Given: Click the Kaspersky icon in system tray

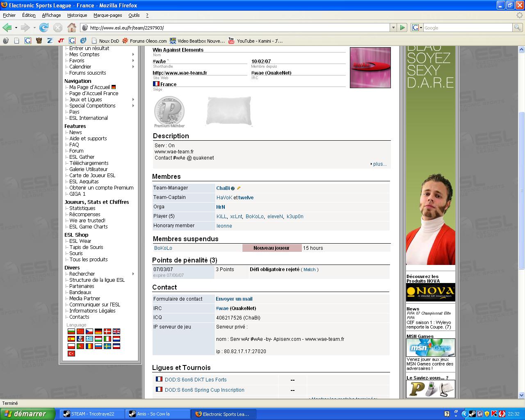Looking at the screenshot, I should [x=494, y=414].
